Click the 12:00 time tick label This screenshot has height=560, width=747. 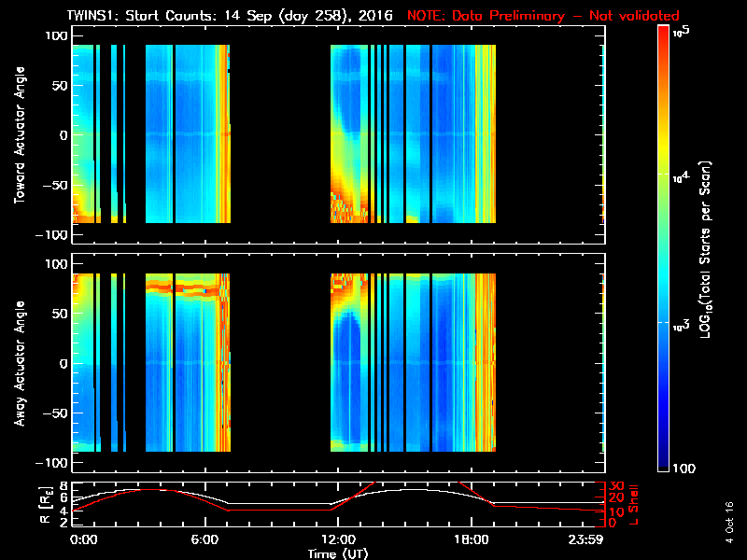(x=337, y=540)
